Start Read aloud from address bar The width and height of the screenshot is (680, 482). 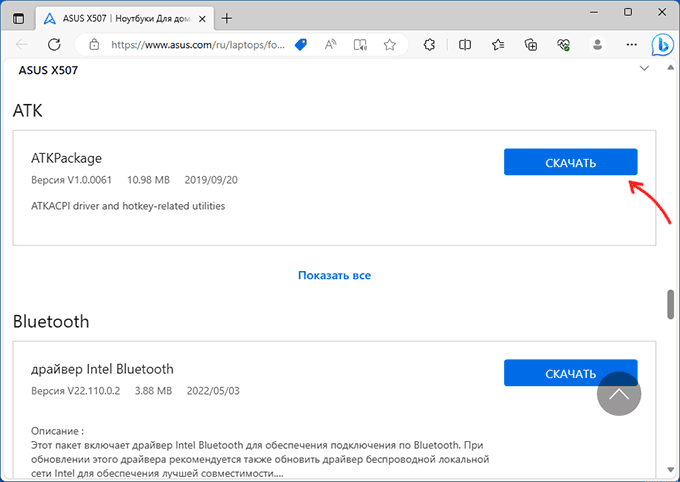pos(330,44)
